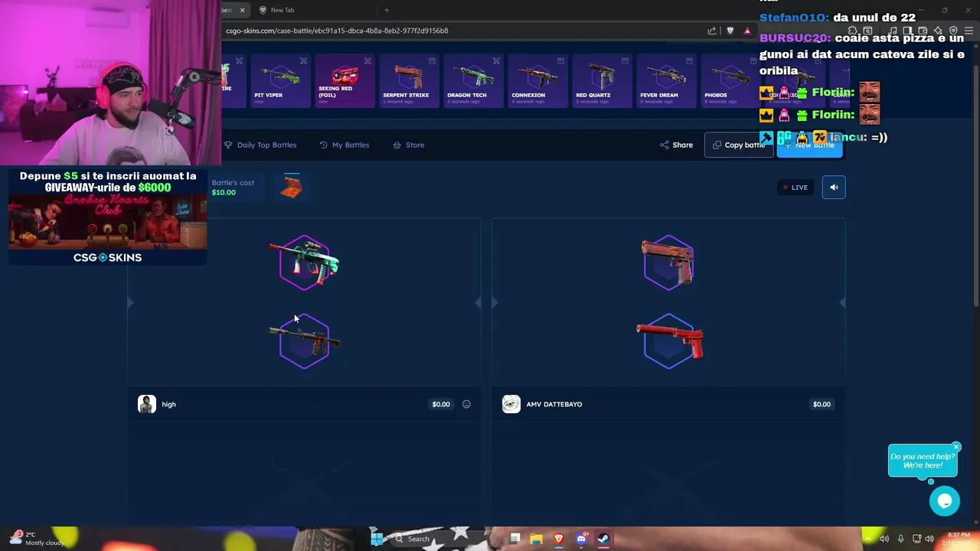Share this case battle
This screenshot has height=551, width=980.
[676, 145]
